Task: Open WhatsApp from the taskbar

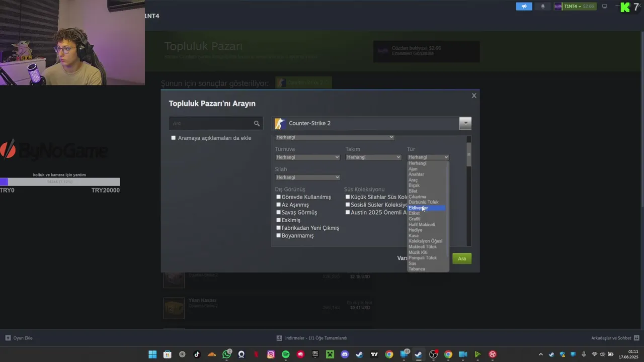Action: pos(227,354)
